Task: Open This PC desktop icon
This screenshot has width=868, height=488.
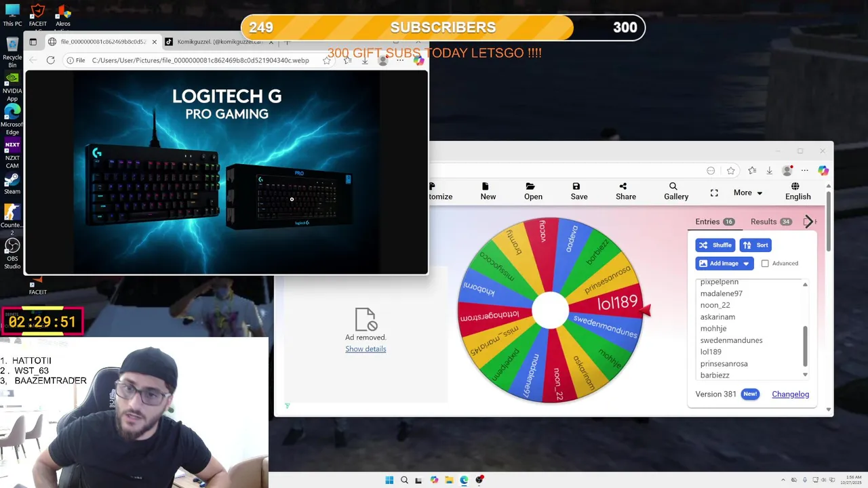Action: [x=12, y=16]
